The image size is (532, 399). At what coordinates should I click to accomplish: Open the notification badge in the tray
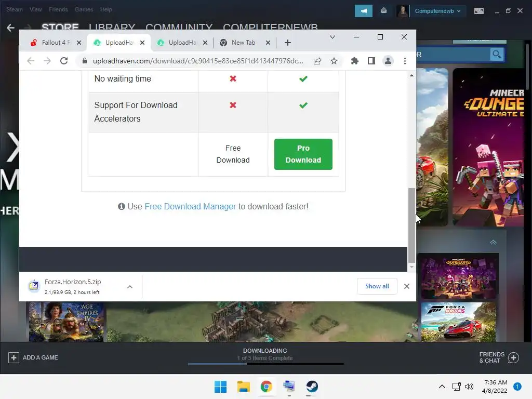[x=517, y=387]
